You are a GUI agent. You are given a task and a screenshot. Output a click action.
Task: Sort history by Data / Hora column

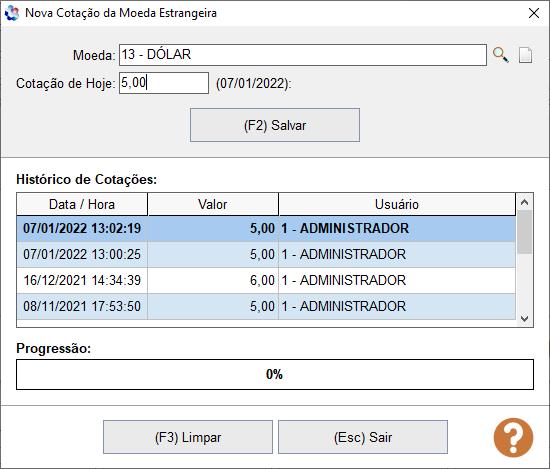click(82, 204)
